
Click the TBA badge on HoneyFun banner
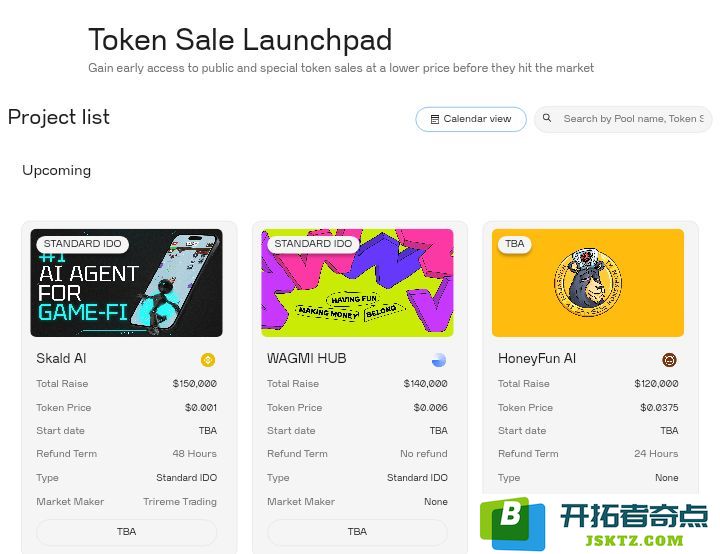[515, 244]
